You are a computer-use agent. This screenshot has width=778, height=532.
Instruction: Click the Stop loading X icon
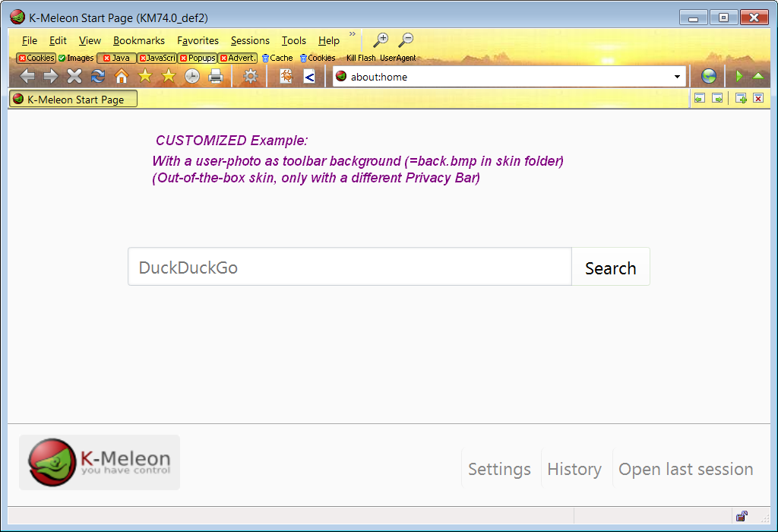tap(74, 76)
